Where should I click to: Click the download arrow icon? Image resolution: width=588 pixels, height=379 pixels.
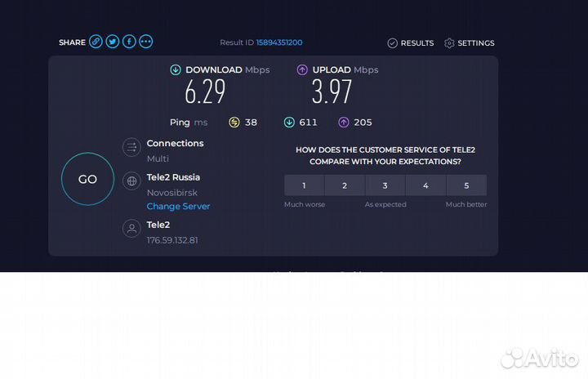[176, 70]
